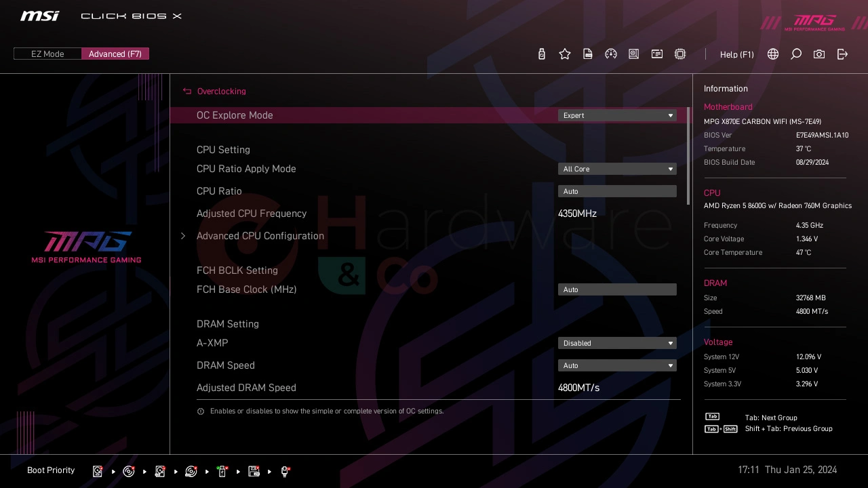Click the 4350MHz frequency value

[x=577, y=213]
